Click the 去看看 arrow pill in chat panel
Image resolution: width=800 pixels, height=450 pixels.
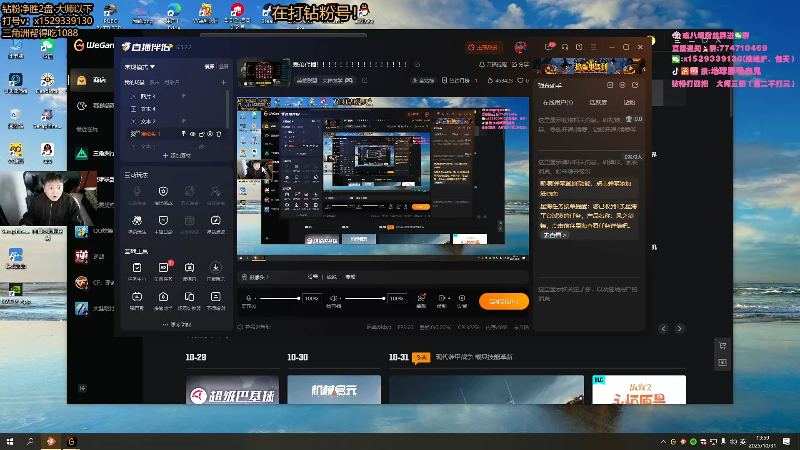[x=555, y=235]
